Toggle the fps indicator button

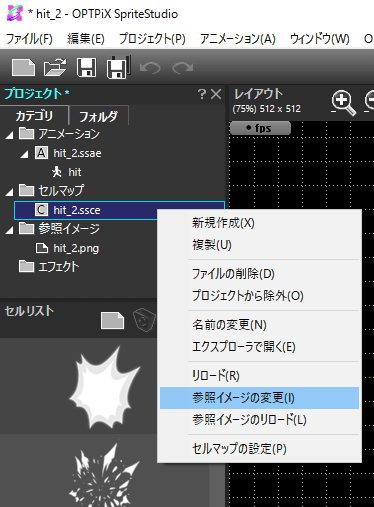[x=260, y=128]
